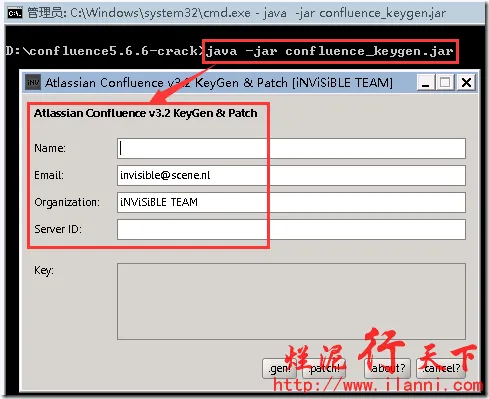Open the .about? dialog button
This screenshot has width=489, height=399.
click(x=387, y=368)
